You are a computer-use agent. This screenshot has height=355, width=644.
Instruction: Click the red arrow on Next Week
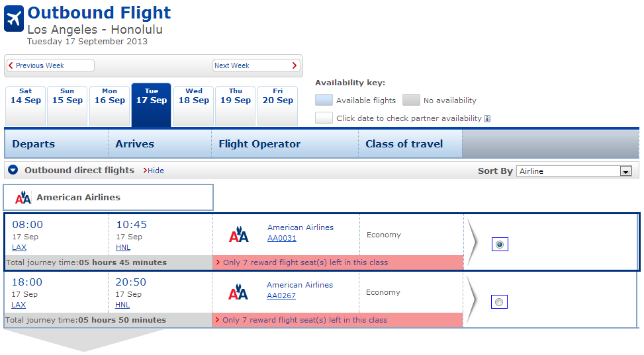[294, 65]
